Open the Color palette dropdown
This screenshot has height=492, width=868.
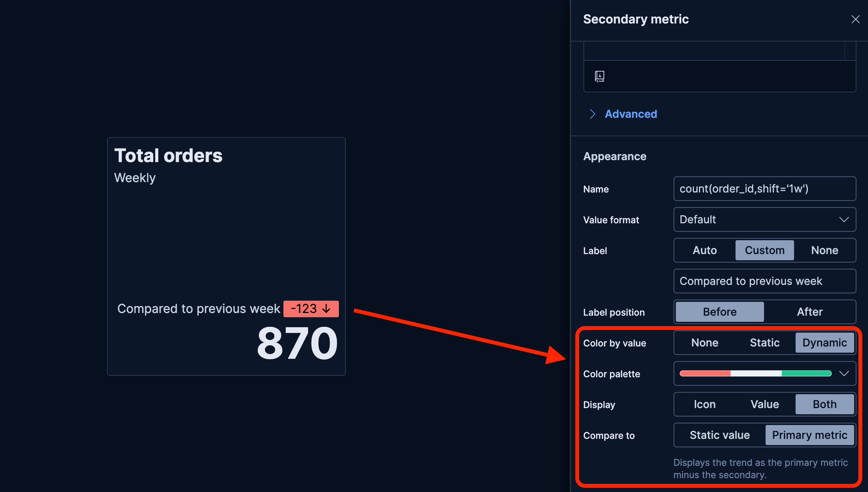(844, 373)
